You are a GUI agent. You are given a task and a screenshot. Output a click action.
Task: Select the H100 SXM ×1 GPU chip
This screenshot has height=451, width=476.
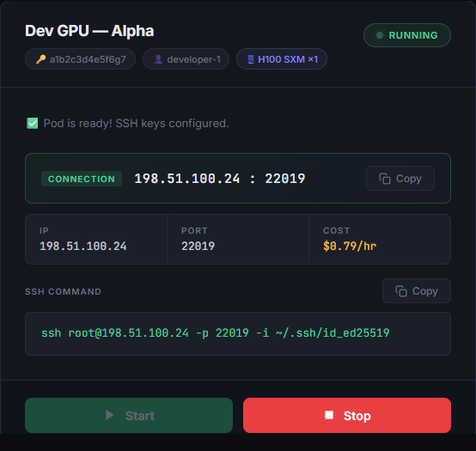[282, 59]
